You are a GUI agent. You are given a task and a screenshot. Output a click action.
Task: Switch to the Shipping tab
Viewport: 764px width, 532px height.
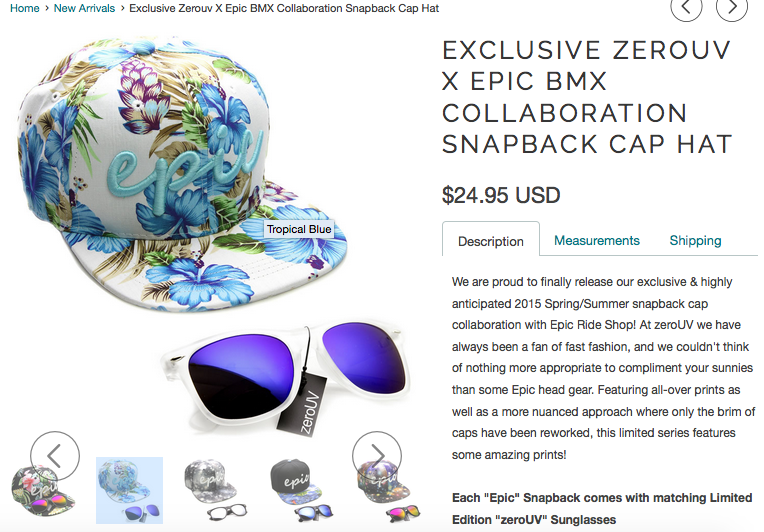pyautogui.click(x=695, y=240)
